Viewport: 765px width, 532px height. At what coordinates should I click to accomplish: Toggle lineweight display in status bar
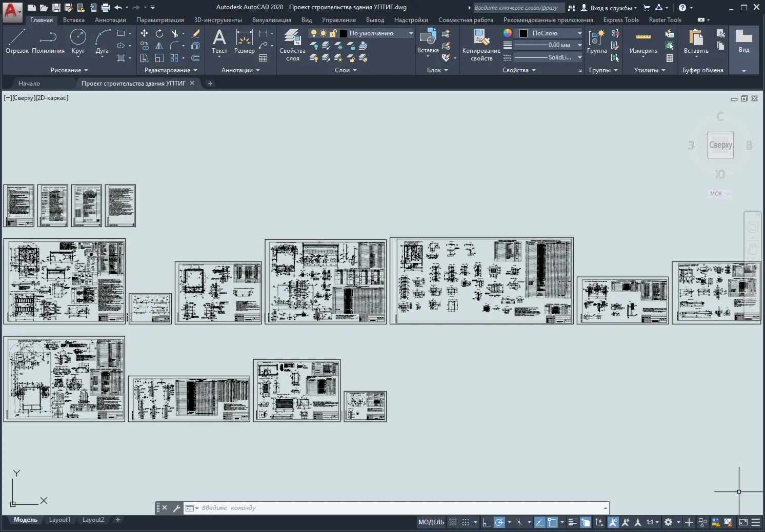click(x=573, y=522)
